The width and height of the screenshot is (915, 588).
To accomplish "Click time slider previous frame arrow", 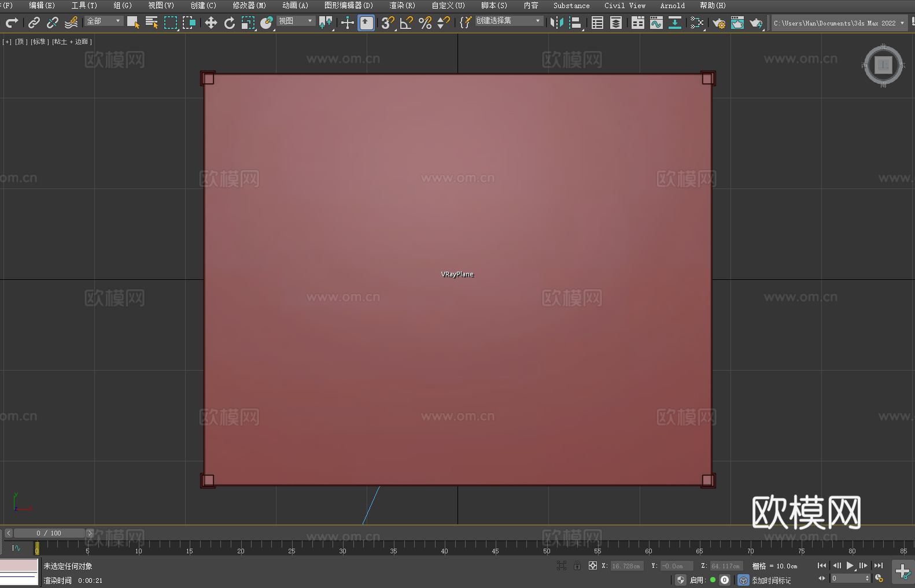I will [x=8, y=533].
